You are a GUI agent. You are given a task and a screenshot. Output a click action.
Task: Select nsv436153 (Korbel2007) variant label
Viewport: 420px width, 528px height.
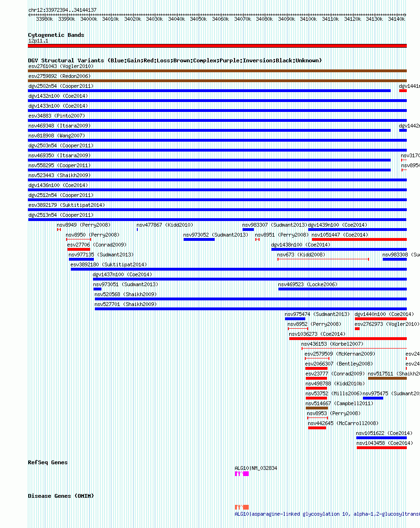[332, 344]
